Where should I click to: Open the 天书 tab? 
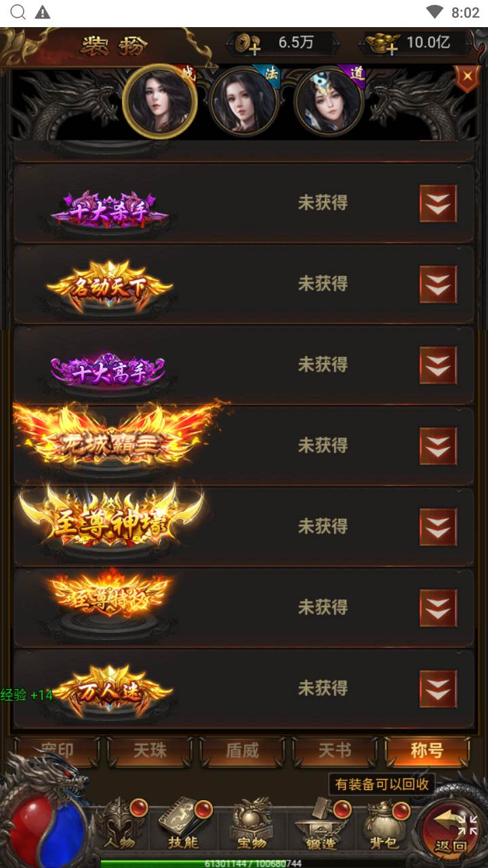coord(335,751)
